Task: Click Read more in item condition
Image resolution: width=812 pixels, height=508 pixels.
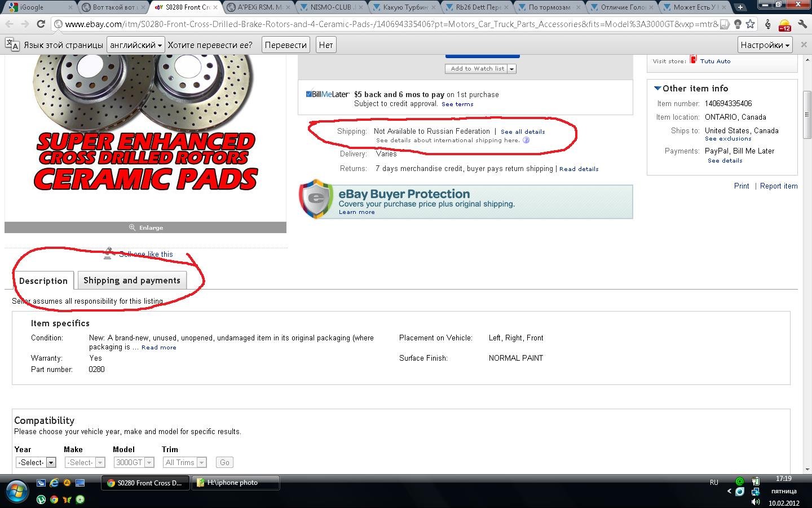Action: (159, 347)
